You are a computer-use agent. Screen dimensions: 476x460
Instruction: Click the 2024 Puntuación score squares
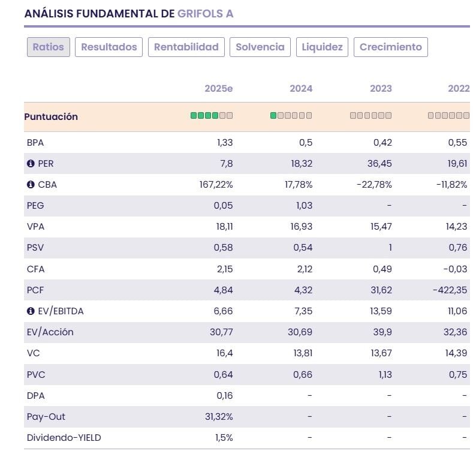(291, 116)
